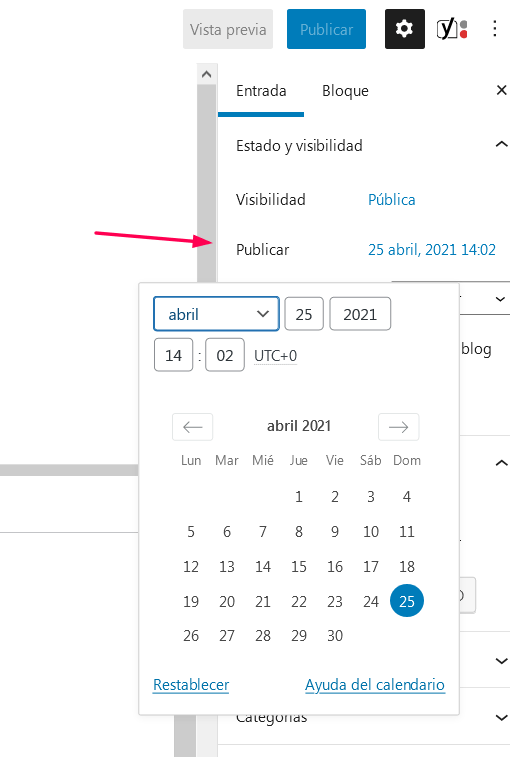Open the three-dot options menu
This screenshot has height=757, width=510.
tap(495, 28)
